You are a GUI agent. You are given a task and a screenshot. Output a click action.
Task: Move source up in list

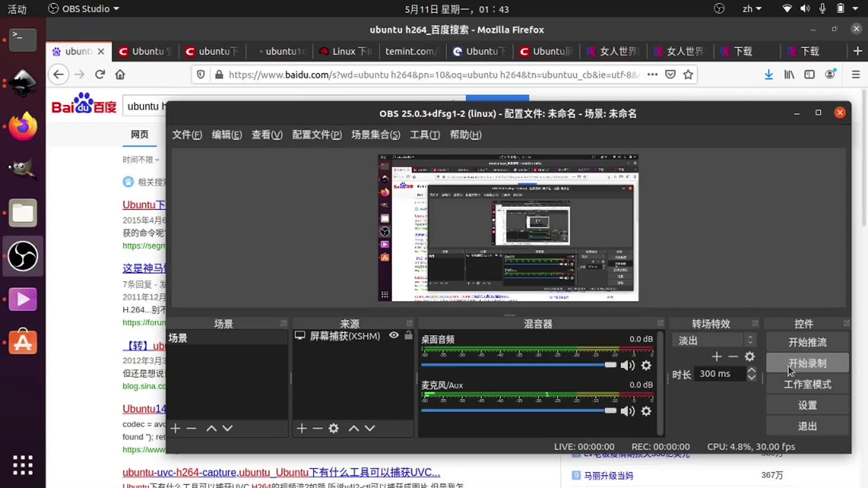(354, 428)
